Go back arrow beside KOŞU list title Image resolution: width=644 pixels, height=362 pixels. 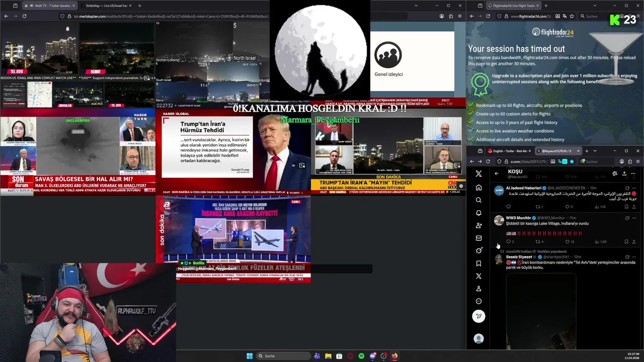(x=497, y=173)
